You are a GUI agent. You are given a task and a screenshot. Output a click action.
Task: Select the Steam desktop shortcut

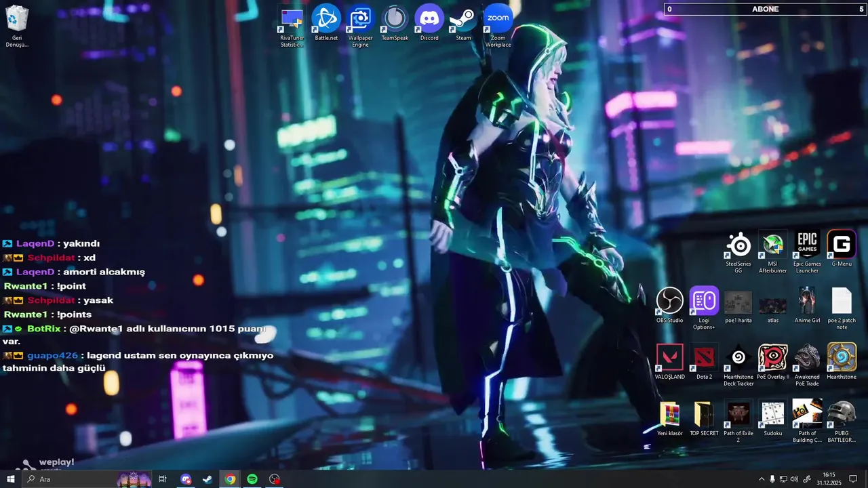point(463,23)
